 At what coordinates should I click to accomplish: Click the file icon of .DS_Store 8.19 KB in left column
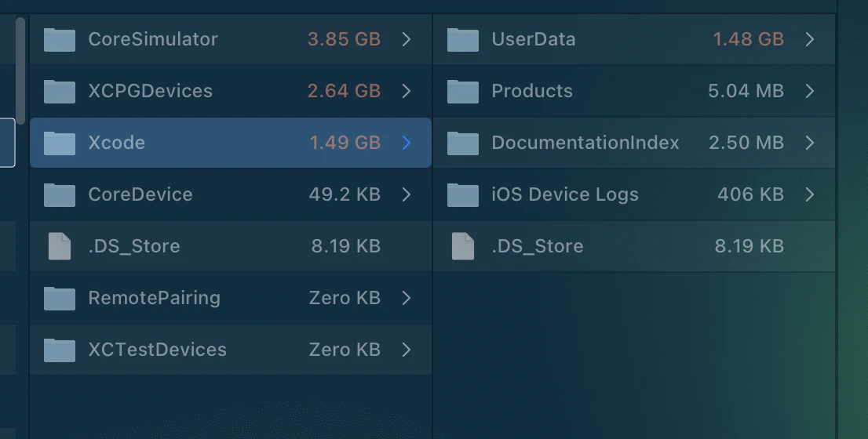pos(59,246)
